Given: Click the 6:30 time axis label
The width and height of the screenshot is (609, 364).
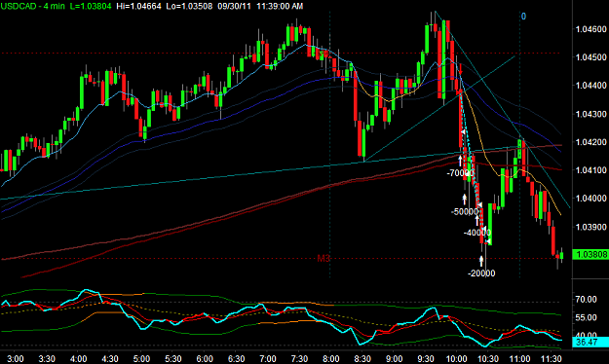Looking at the screenshot, I should pyautogui.click(x=236, y=358).
